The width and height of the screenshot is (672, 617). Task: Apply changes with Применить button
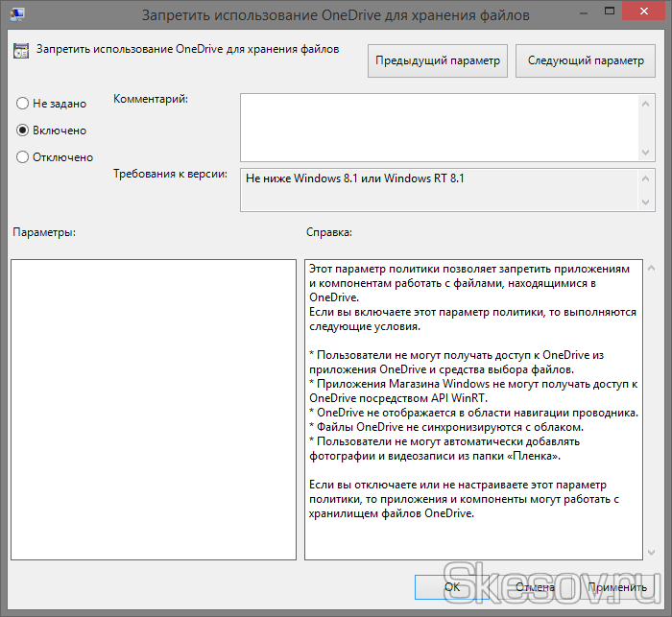[x=617, y=586]
